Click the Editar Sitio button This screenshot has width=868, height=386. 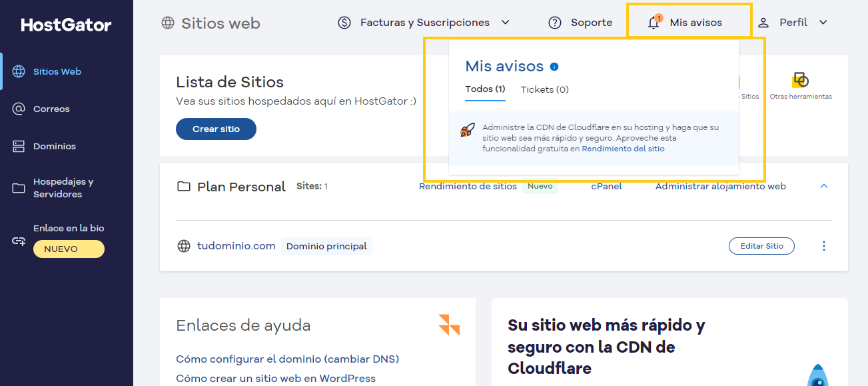coord(761,246)
